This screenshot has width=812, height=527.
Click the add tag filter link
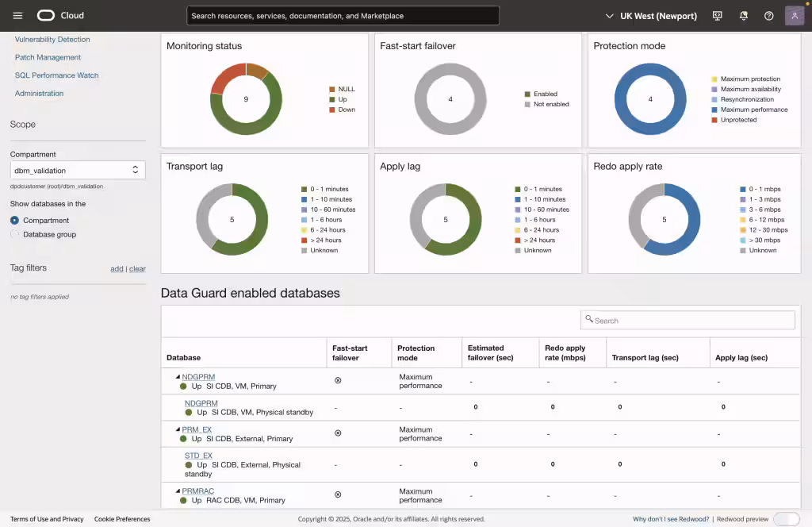tap(117, 268)
